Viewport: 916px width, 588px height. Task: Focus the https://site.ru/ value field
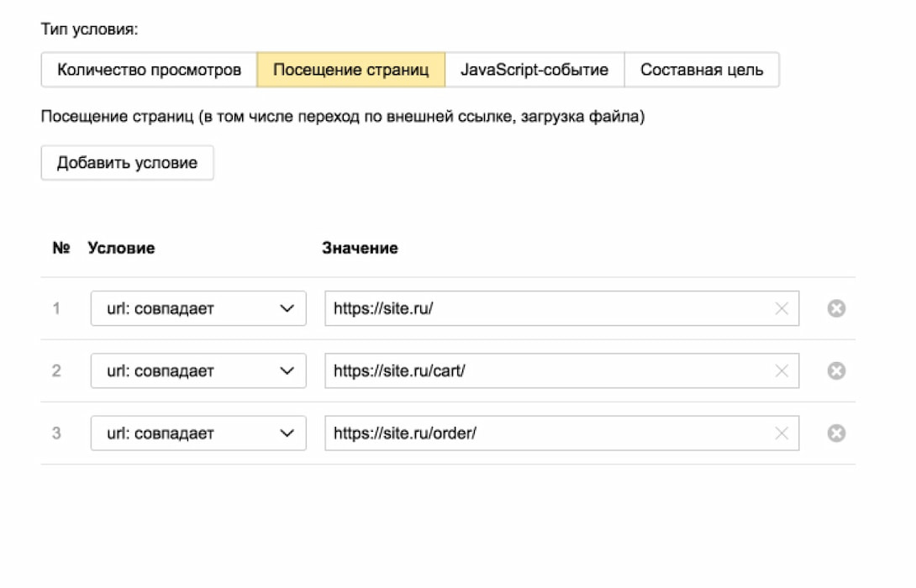[x=562, y=308]
